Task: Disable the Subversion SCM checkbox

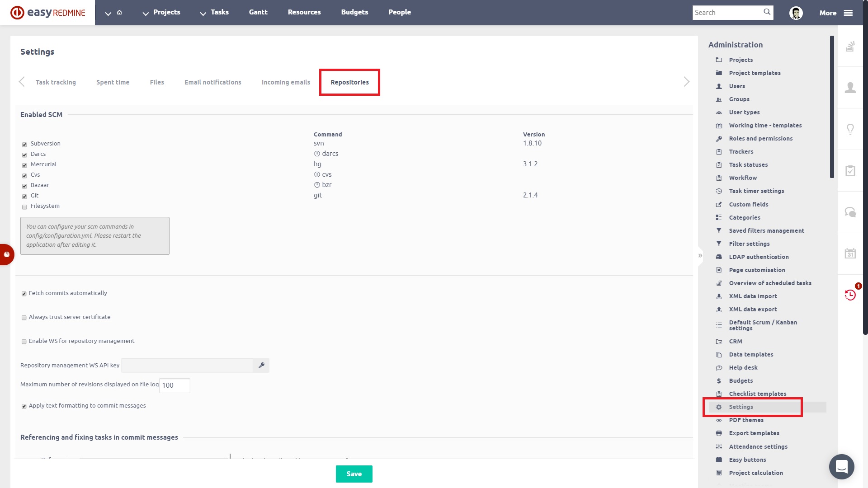Action: [24, 145]
